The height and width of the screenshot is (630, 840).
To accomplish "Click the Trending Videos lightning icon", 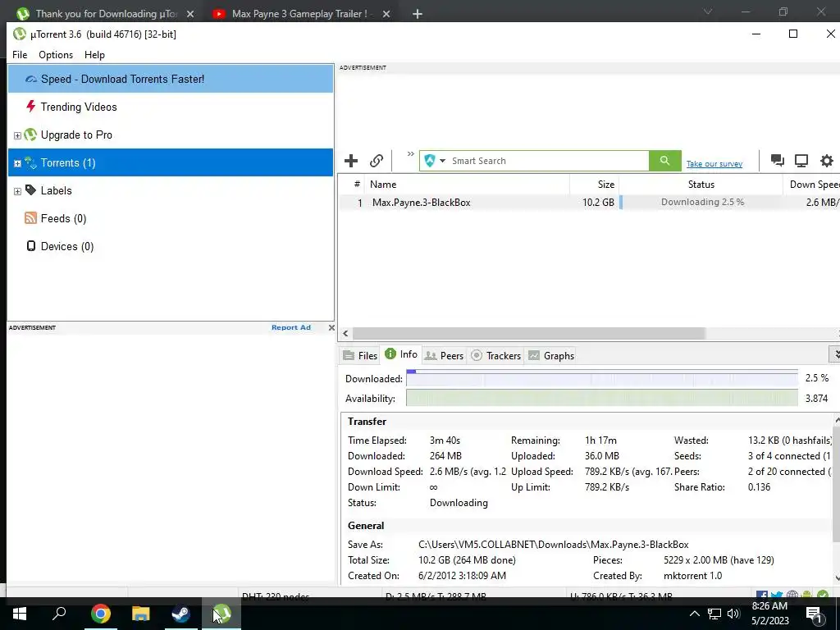I will tap(31, 106).
